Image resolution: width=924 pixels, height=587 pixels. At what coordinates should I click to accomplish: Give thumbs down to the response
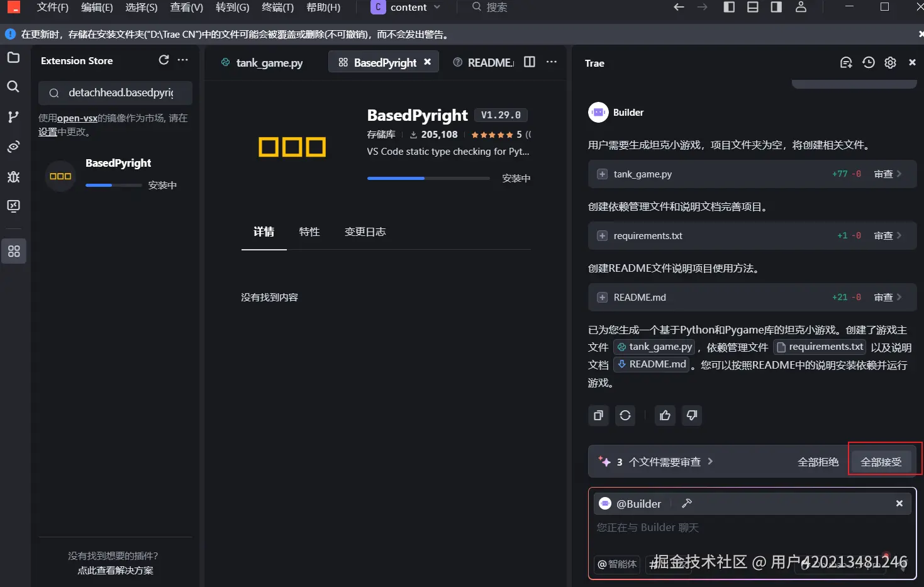[x=692, y=415]
